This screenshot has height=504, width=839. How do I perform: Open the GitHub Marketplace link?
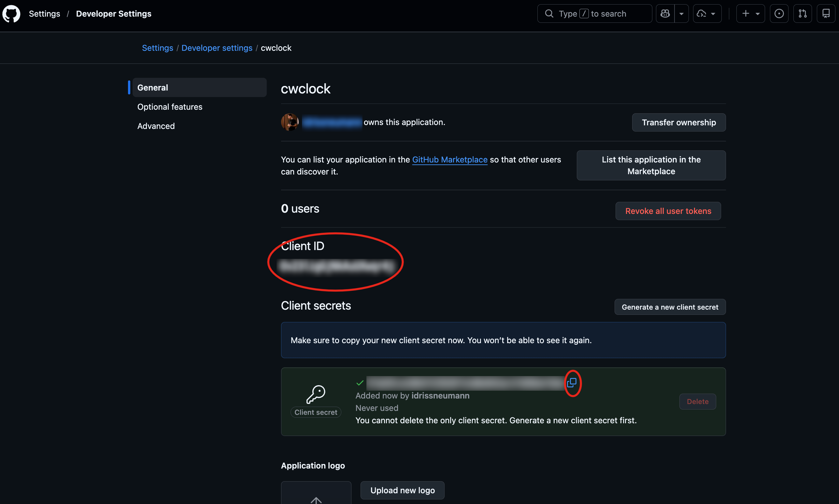point(449,159)
